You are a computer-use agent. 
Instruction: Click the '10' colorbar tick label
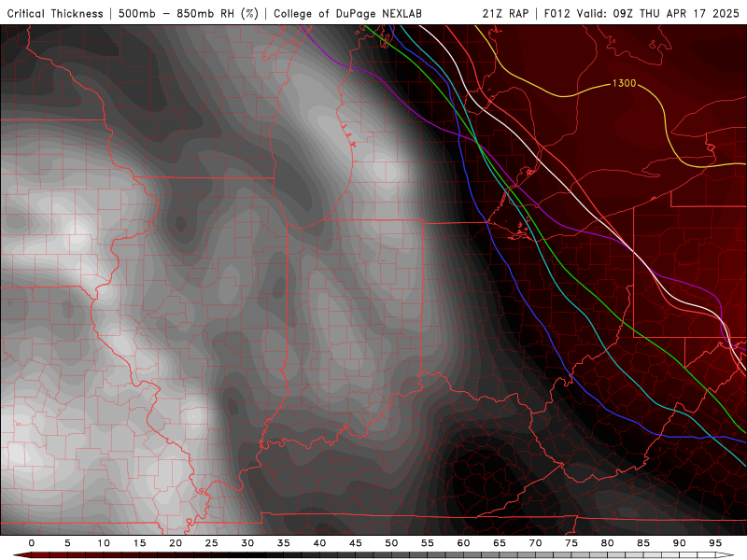tap(104, 543)
